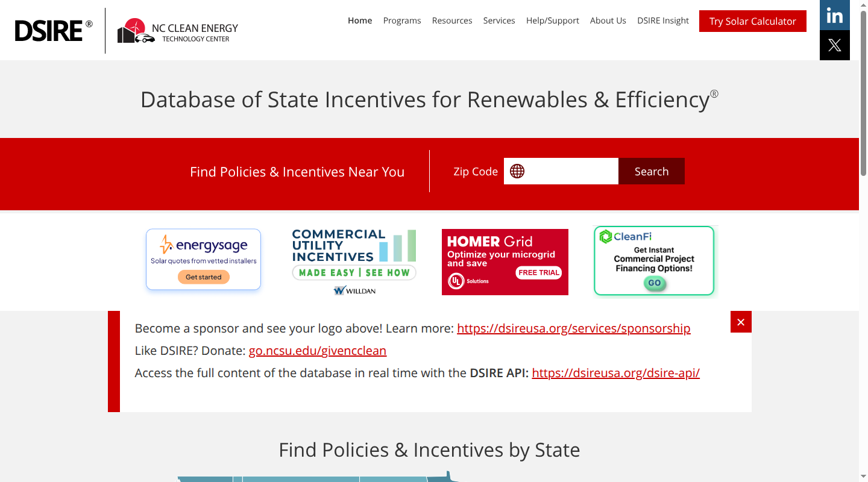Click the DSIRE logo
868x482 pixels.
pos(54,30)
